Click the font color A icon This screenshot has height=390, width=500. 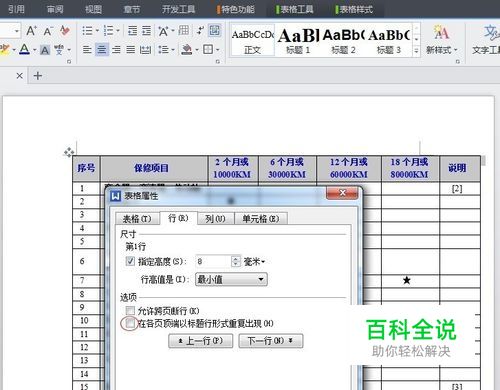(24, 49)
